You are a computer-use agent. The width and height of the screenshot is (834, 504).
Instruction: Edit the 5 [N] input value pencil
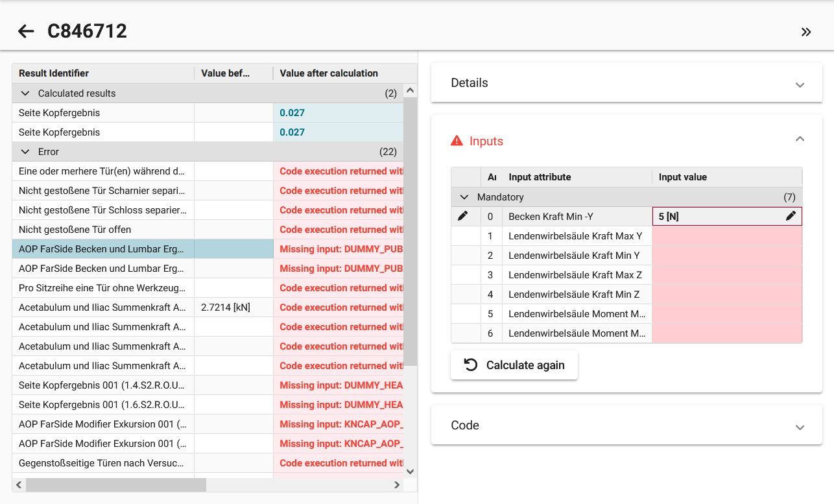point(791,216)
